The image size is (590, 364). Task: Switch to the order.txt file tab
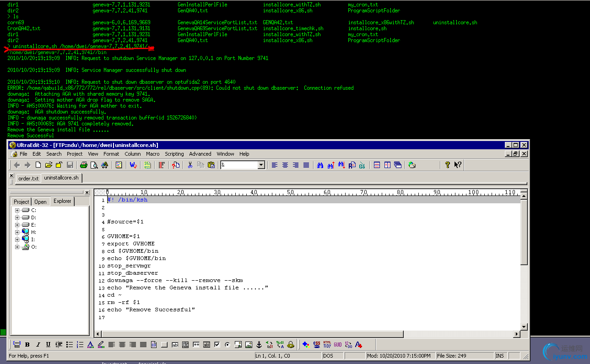[x=28, y=179]
